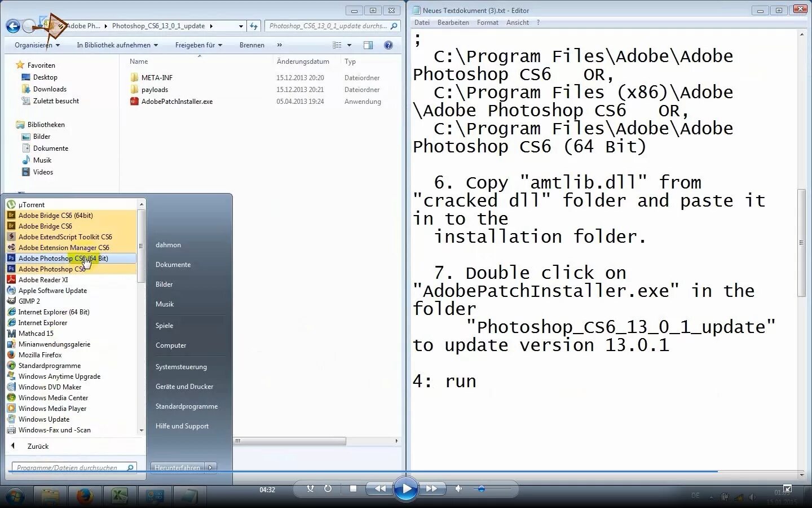Launch Adobe Photoshop CS6 in Start menu
Image resolution: width=812 pixels, height=508 pixels.
[71, 269]
